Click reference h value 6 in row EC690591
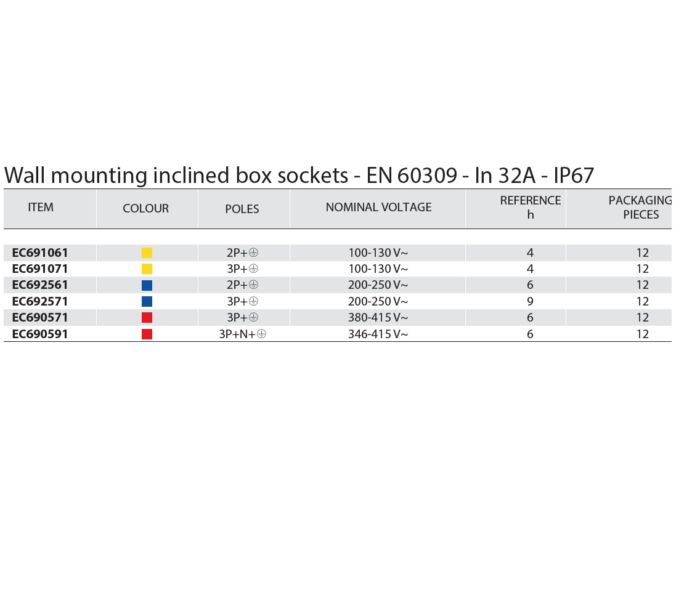 (530, 334)
